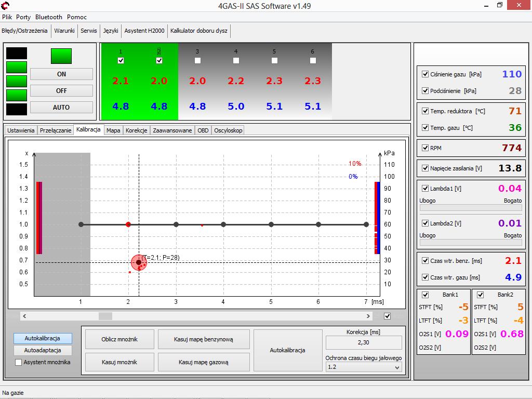Click the 4GAS application logo icon
The width and height of the screenshot is (532, 399).
click(5, 5)
